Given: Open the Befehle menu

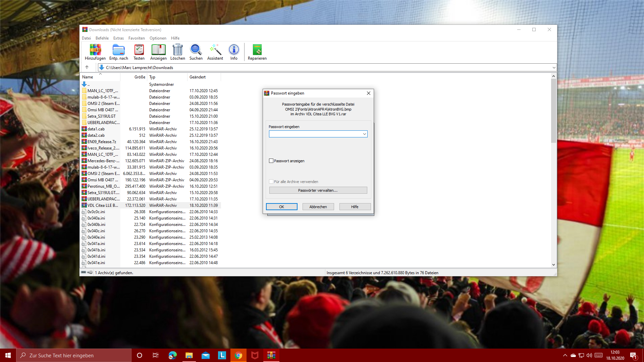Looking at the screenshot, I should (102, 38).
